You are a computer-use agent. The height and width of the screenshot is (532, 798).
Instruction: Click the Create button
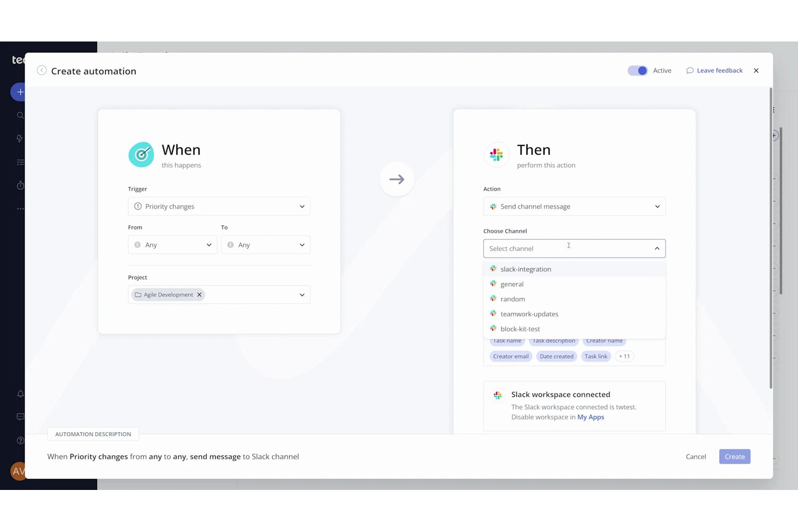[734, 457]
